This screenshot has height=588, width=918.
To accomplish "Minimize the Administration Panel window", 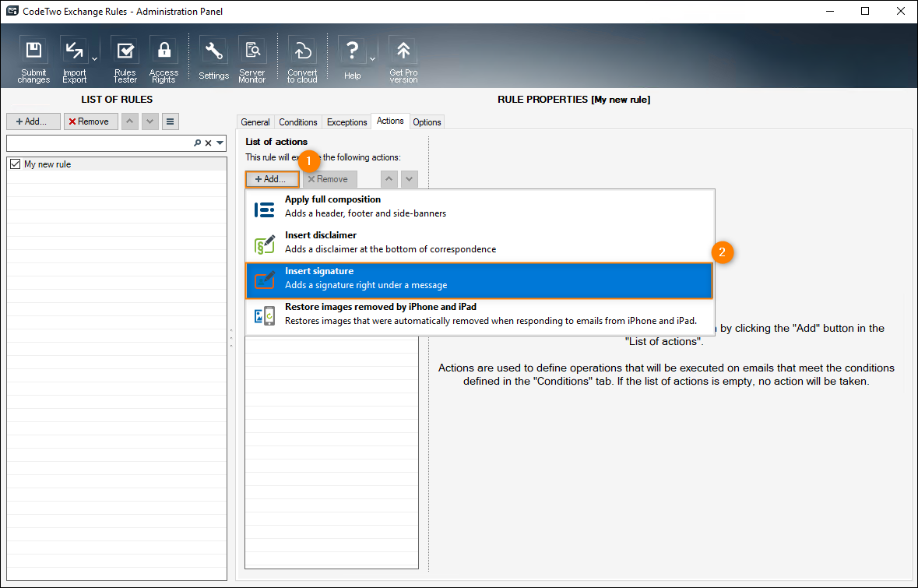I will [x=830, y=11].
